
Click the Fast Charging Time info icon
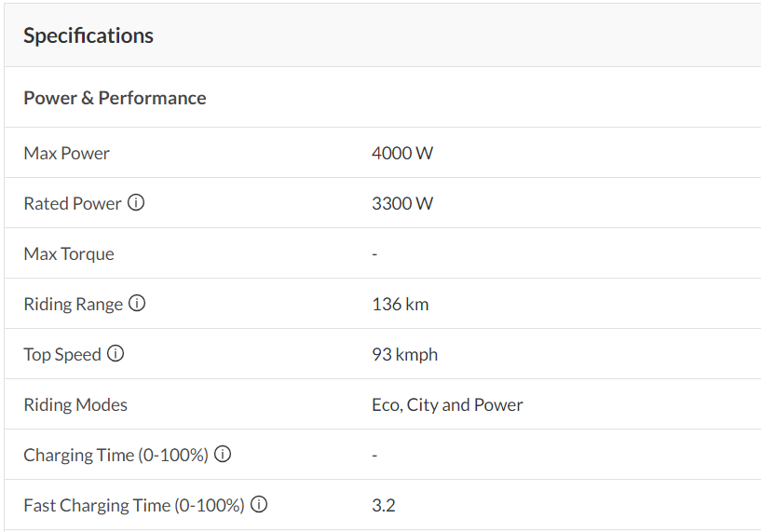(x=259, y=504)
